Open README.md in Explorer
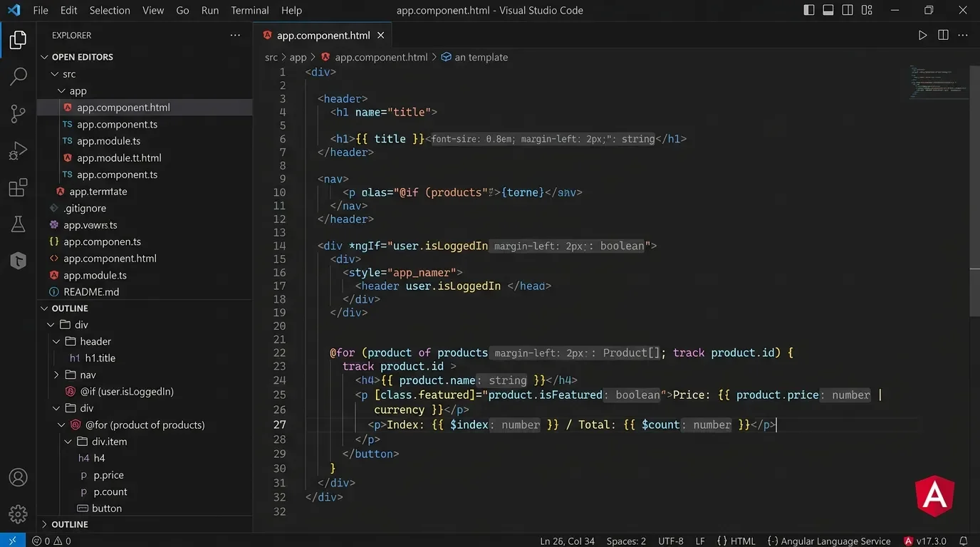 pos(91,292)
